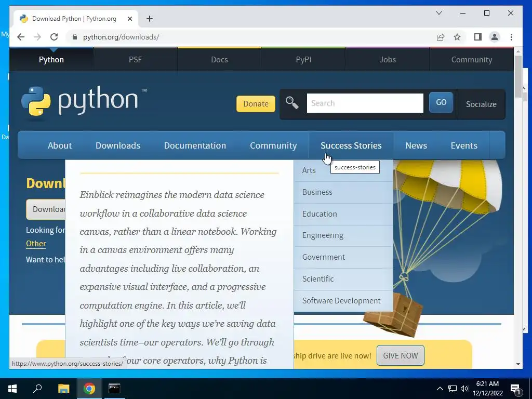Open the tab search chevron
532x399 pixels.
pyautogui.click(x=438, y=13)
